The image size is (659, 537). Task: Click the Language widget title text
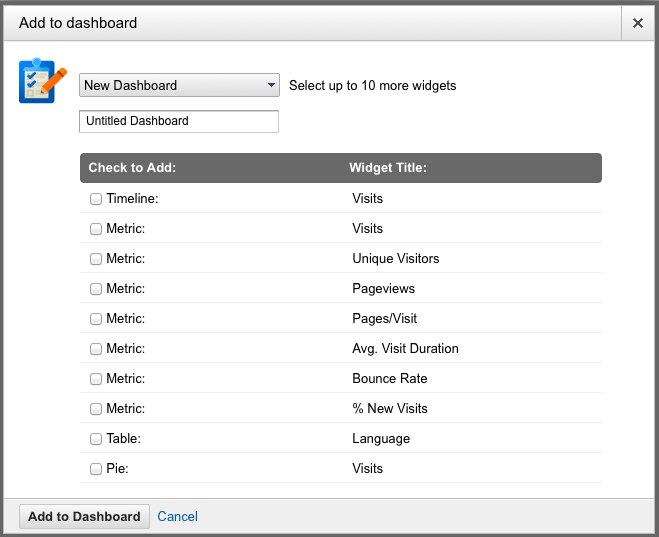[x=381, y=439]
